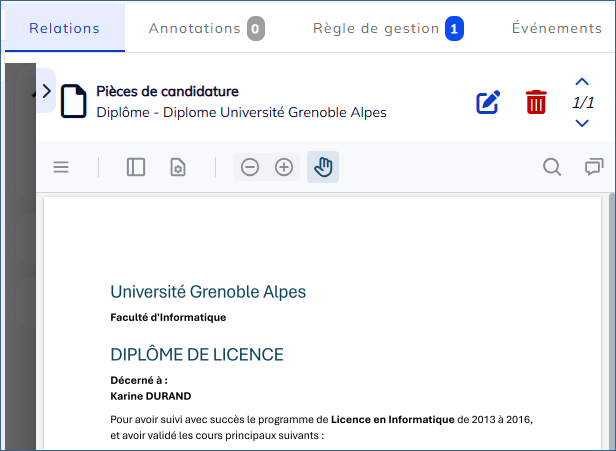
Task: Open the comments panel icon
Action: pyautogui.click(x=594, y=167)
